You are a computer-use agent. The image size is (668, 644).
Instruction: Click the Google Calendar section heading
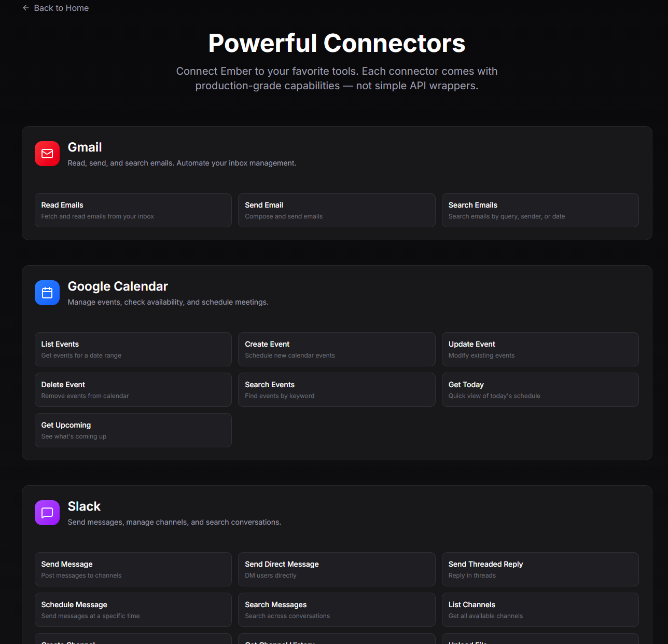(x=118, y=286)
